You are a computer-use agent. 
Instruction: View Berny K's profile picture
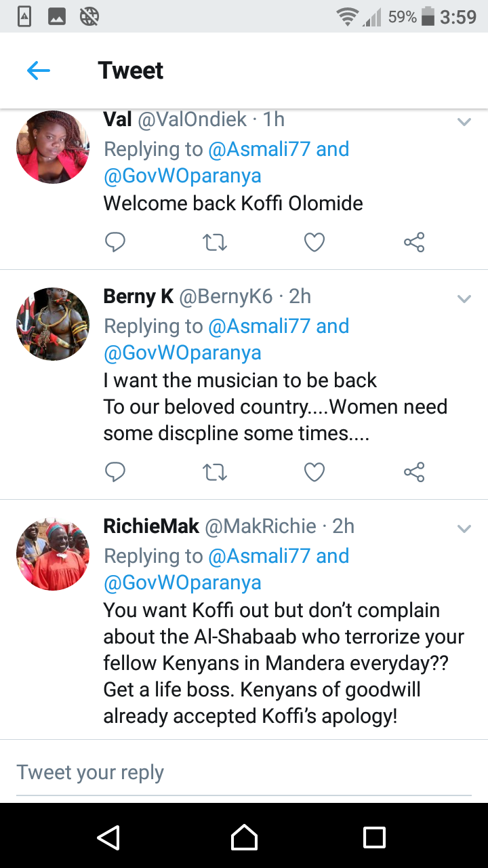(53, 324)
